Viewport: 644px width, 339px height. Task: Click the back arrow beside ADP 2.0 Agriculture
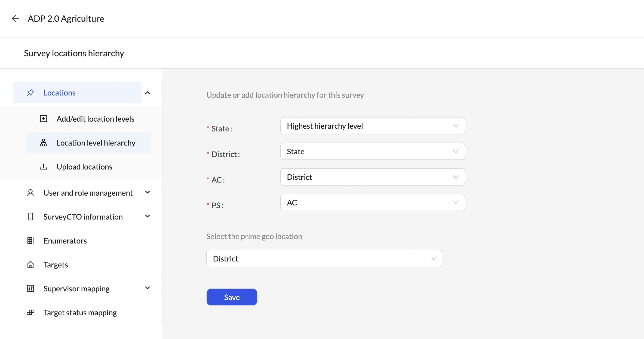(15, 19)
